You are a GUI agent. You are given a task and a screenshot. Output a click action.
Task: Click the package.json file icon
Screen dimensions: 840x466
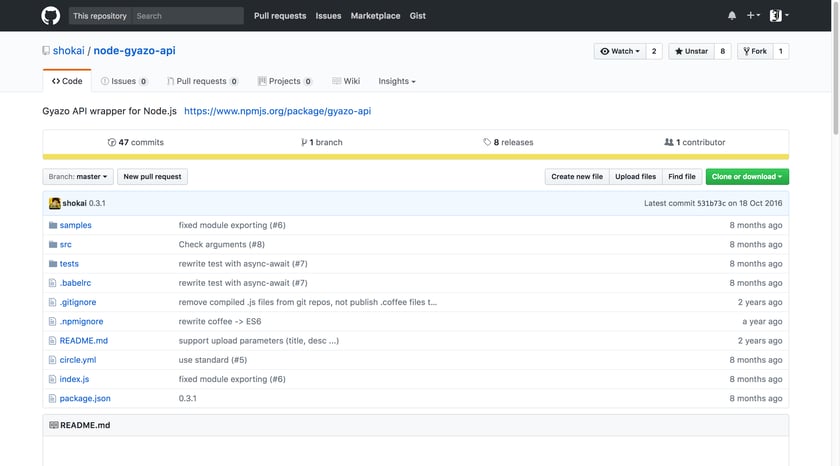pos(52,399)
